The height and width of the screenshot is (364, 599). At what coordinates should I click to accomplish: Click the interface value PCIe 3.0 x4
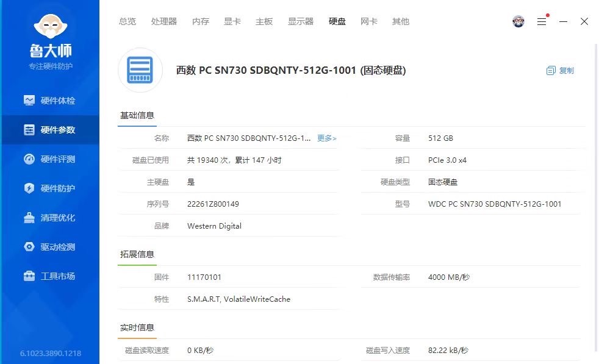447,160
